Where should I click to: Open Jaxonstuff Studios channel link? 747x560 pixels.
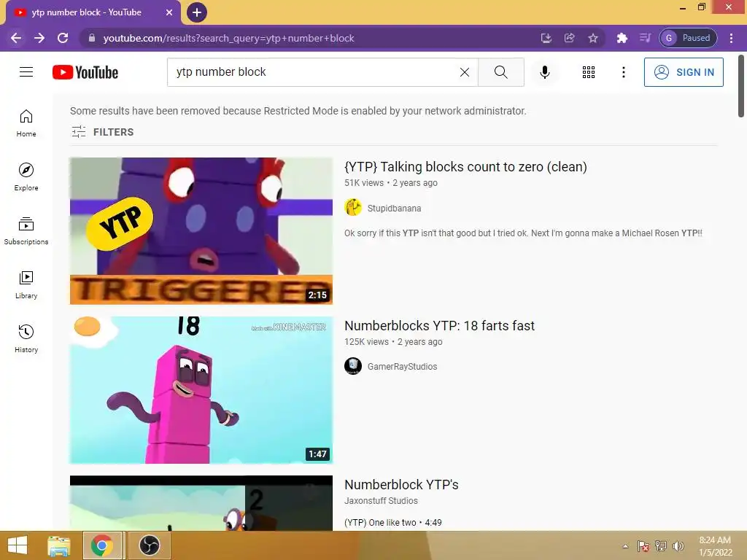(x=381, y=500)
